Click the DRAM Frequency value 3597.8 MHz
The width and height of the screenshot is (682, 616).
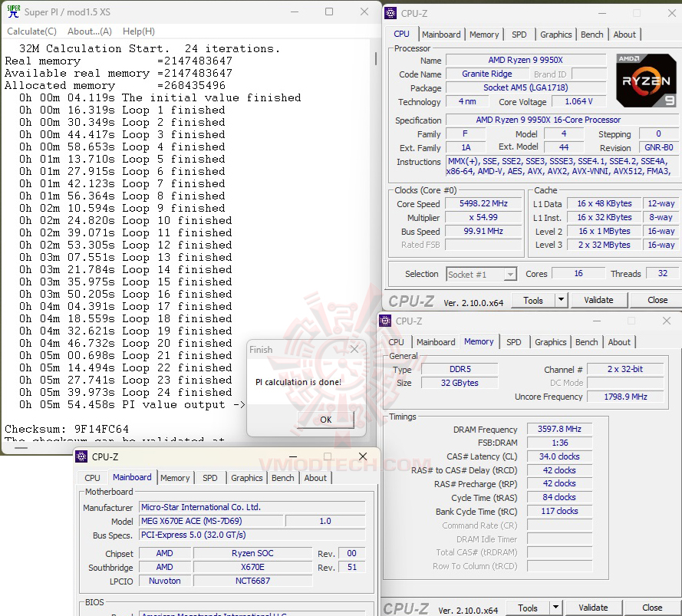(x=559, y=429)
